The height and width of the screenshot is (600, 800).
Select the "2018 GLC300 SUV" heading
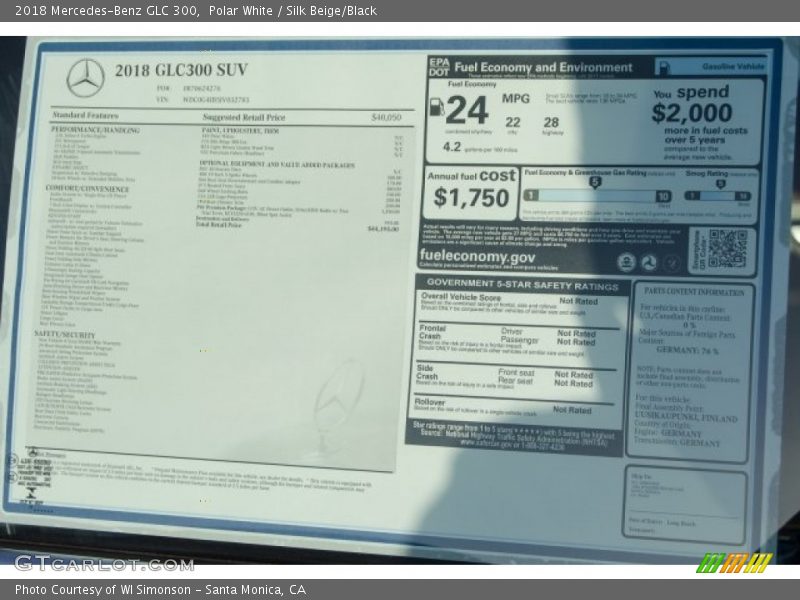coord(181,70)
